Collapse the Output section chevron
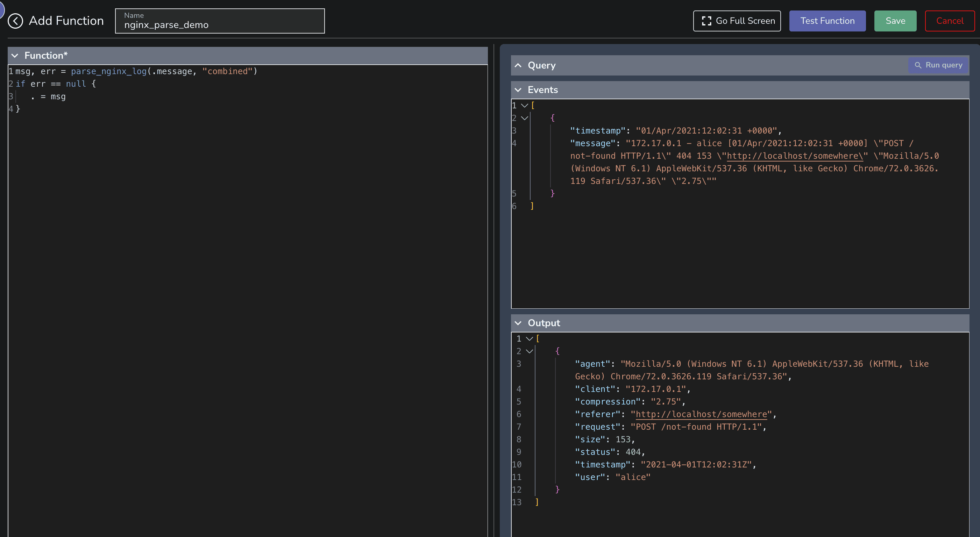The image size is (980, 537). click(x=518, y=323)
